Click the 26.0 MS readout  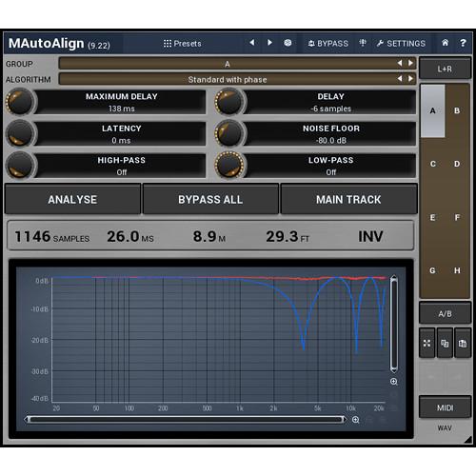(130, 237)
